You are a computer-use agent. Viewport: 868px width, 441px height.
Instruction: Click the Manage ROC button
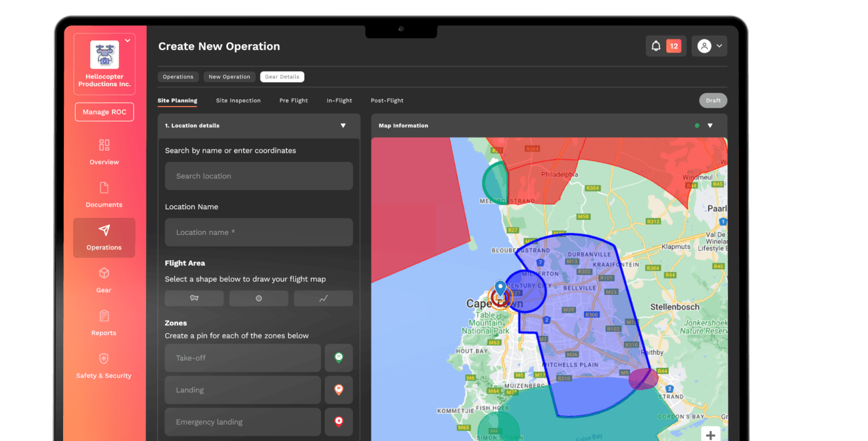pyautogui.click(x=104, y=112)
